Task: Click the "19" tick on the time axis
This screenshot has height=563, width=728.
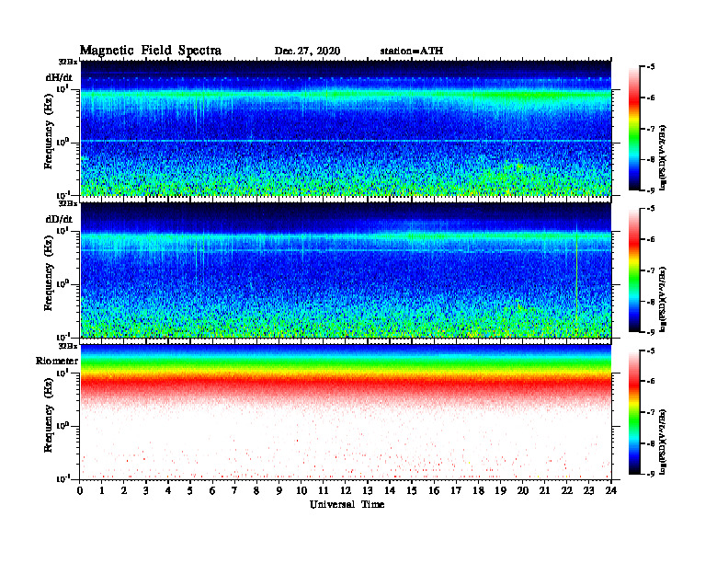Action: (x=500, y=491)
